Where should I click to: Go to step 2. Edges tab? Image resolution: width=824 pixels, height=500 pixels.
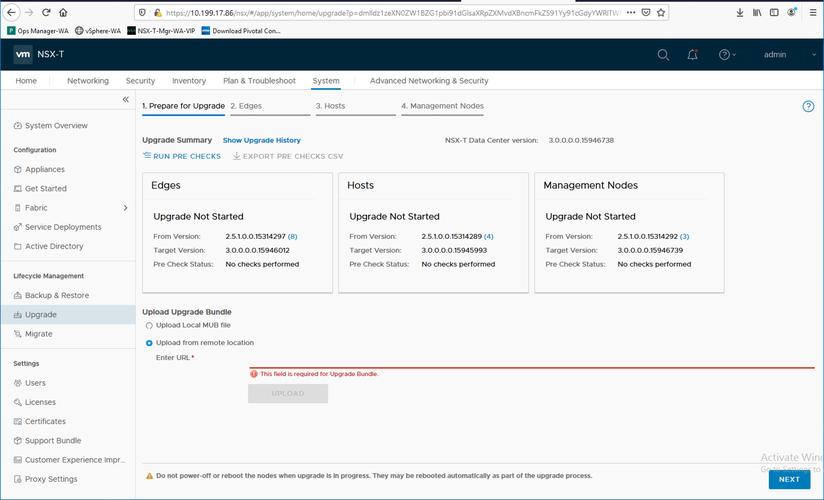(246, 105)
